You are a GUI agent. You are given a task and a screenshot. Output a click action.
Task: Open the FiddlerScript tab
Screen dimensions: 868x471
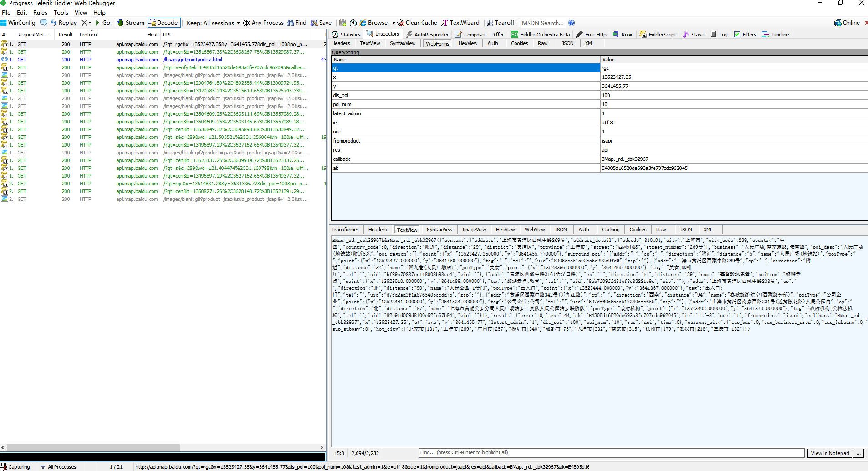tap(658, 35)
